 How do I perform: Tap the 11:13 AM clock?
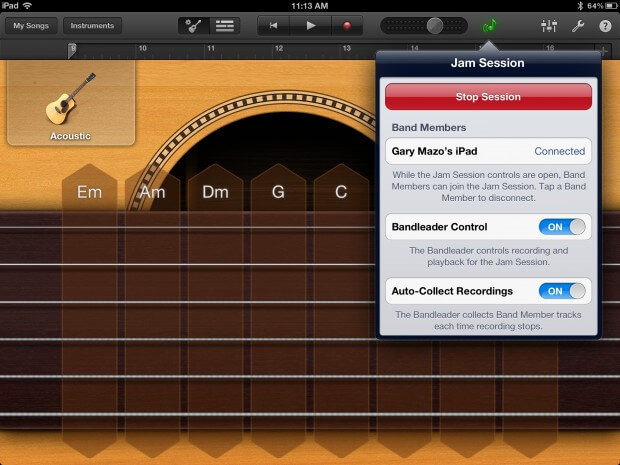[310, 6]
